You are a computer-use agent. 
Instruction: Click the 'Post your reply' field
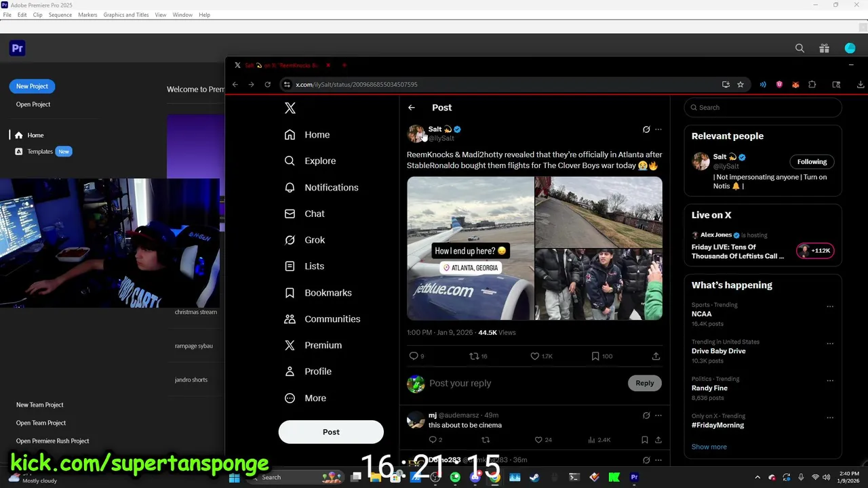[460, 384]
